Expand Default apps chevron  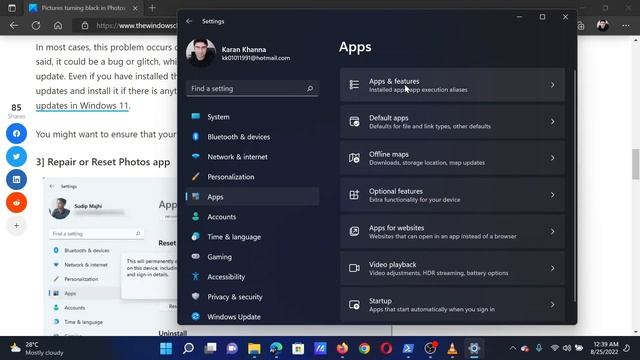tap(552, 122)
